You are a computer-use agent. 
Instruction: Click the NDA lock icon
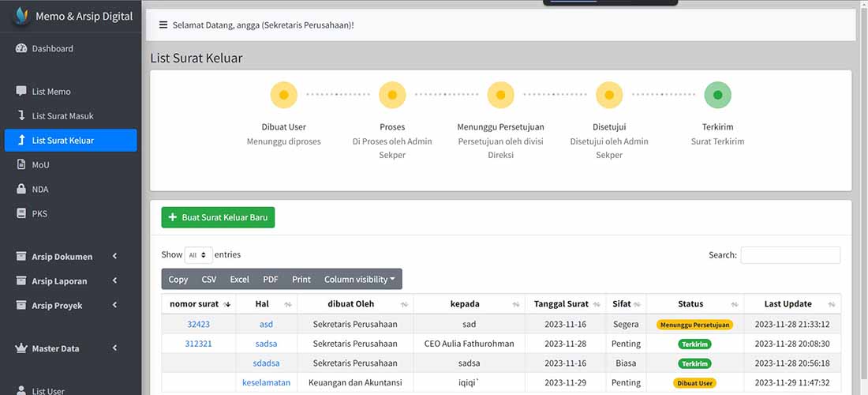pyautogui.click(x=21, y=189)
